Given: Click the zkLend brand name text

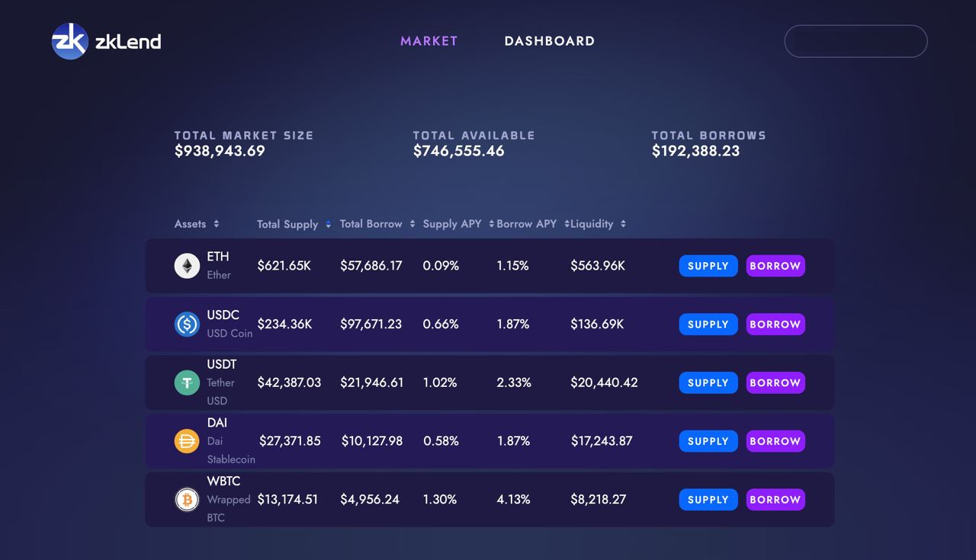Looking at the screenshot, I should [128, 41].
